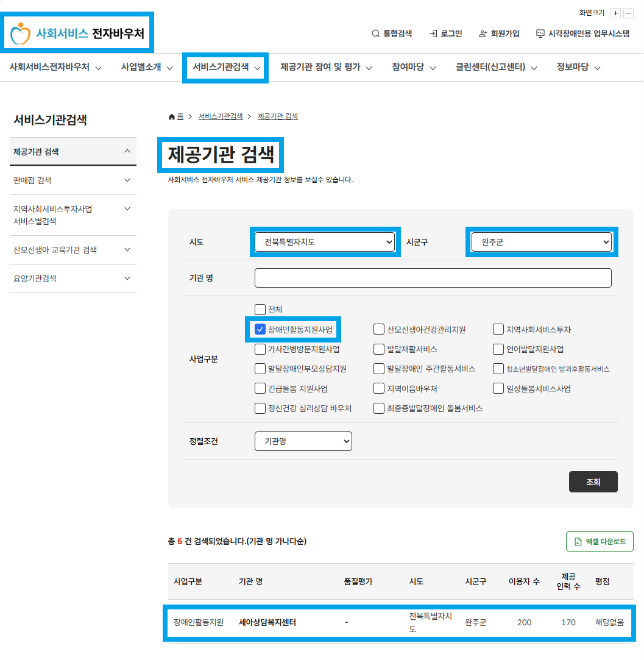Select the 회원가입 person icon
The width and height of the screenshot is (644, 660).
482,34
